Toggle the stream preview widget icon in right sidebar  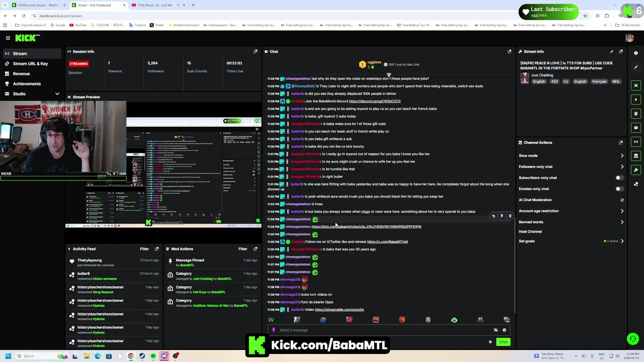pos(636,85)
